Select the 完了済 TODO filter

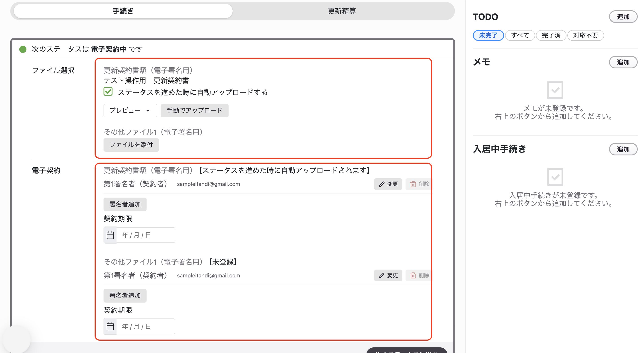coord(551,35)
